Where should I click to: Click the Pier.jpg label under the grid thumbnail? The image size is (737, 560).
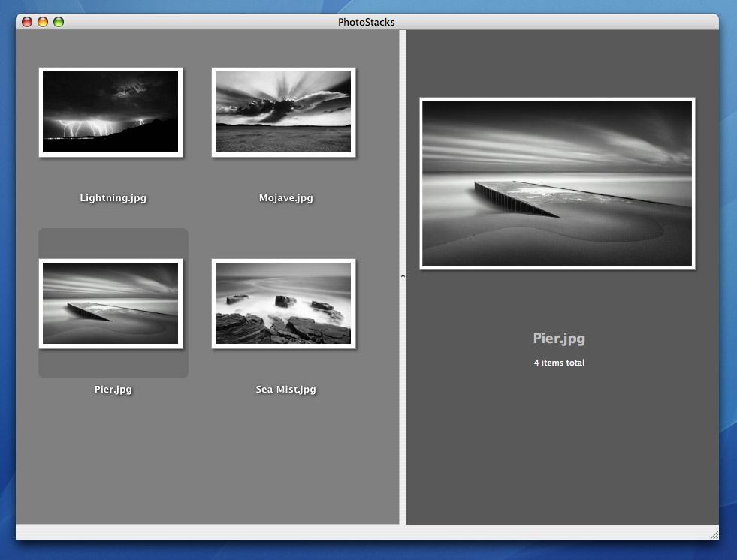point(113,389)
